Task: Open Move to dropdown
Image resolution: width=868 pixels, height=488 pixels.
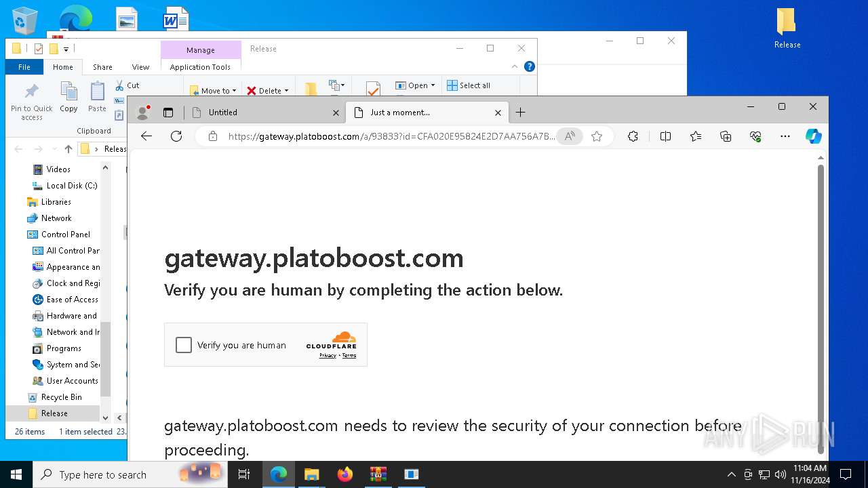Action: pos(212,90)
